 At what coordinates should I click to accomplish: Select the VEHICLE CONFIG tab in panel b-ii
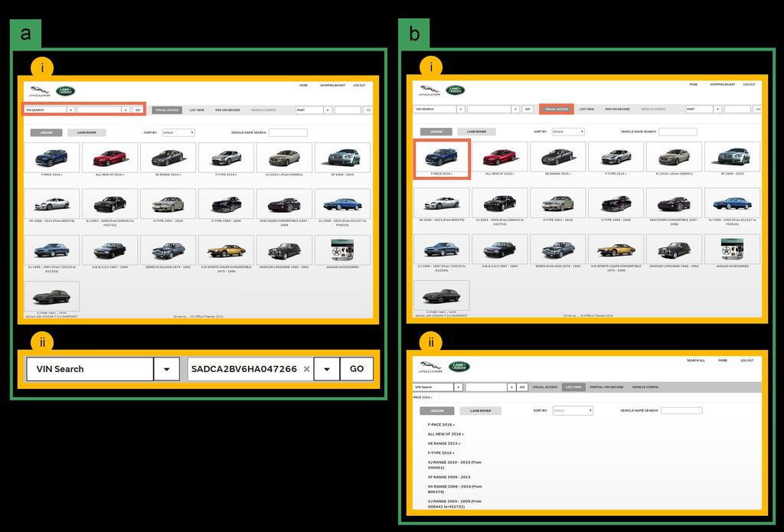pos(645,387)
